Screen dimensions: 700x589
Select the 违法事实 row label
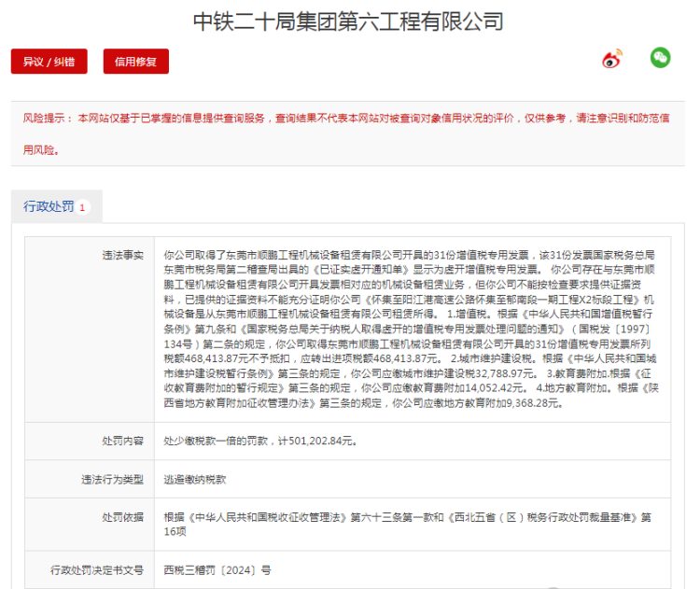pos(123,255)
